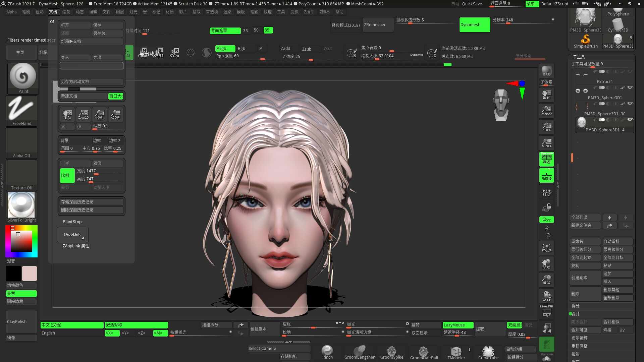
Task: Select the Pinch brush
Action: click(x=327, y=353)
